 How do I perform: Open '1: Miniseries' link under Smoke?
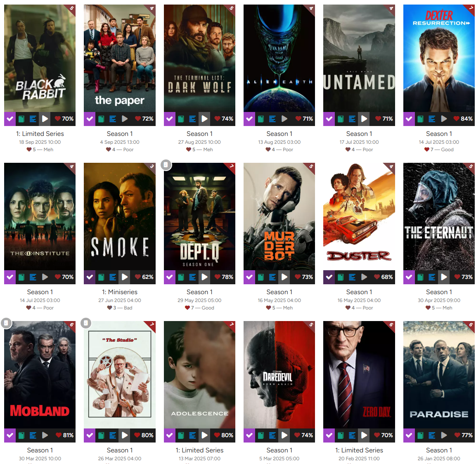tap(120, 292)
